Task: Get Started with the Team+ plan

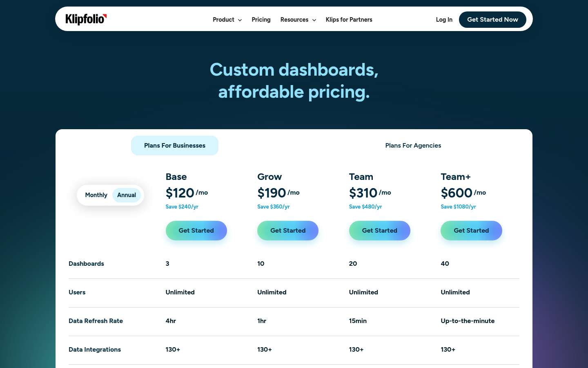Action: [x=471, y=231]
